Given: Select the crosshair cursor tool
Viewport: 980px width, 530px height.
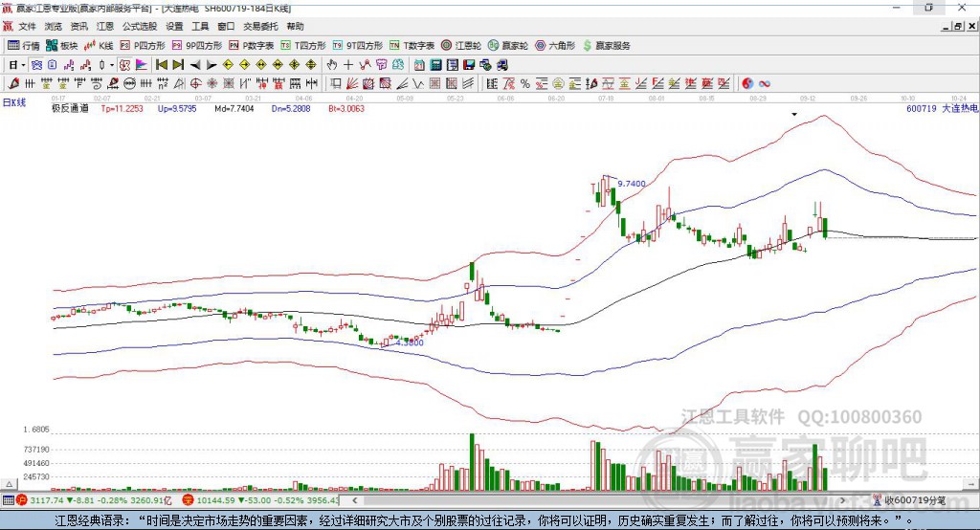Looking at the screenshot, I should [348, 65].
